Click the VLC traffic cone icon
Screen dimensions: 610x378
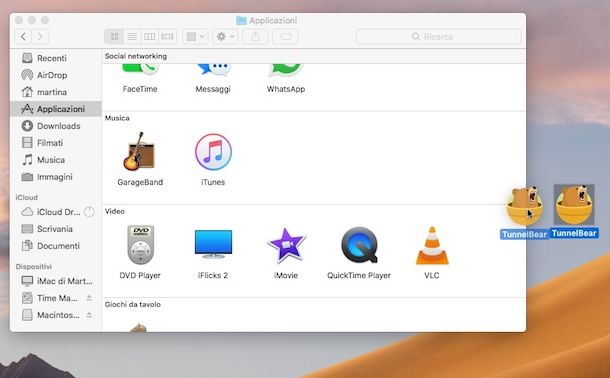click(x=432, y=245)
